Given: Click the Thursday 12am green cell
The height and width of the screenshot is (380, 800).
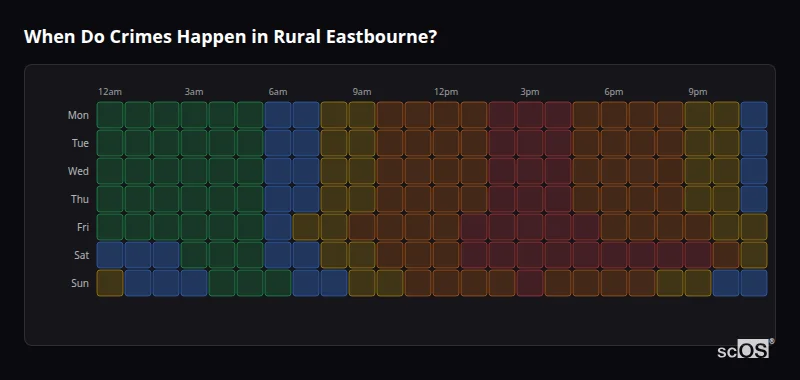Looking at the screenshot, I should pos(110,199).
